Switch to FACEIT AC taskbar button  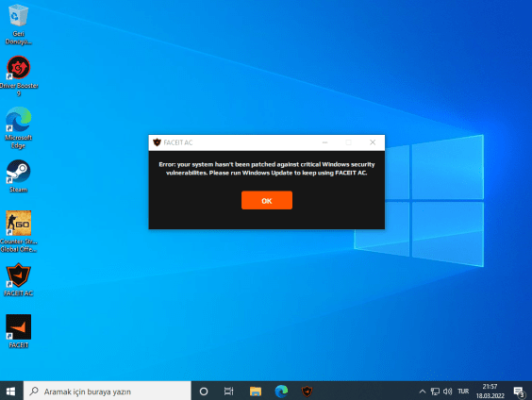(308, 392)
